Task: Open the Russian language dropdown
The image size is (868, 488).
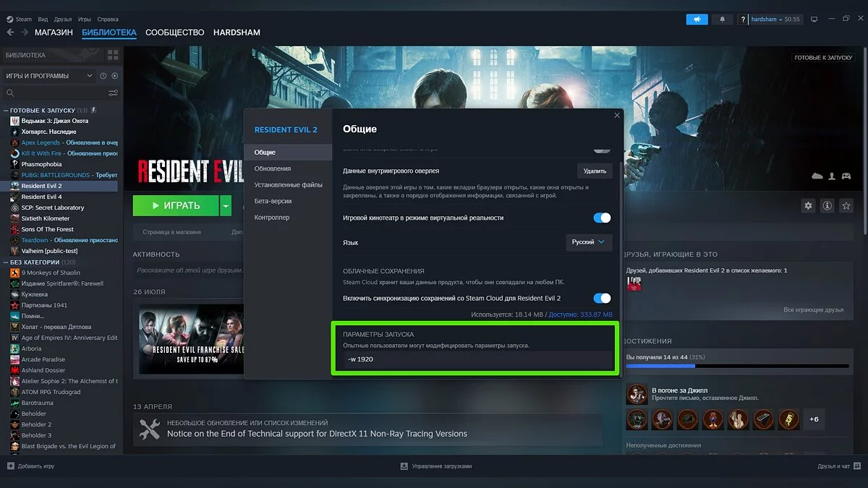Action: (x=589, y=242)
